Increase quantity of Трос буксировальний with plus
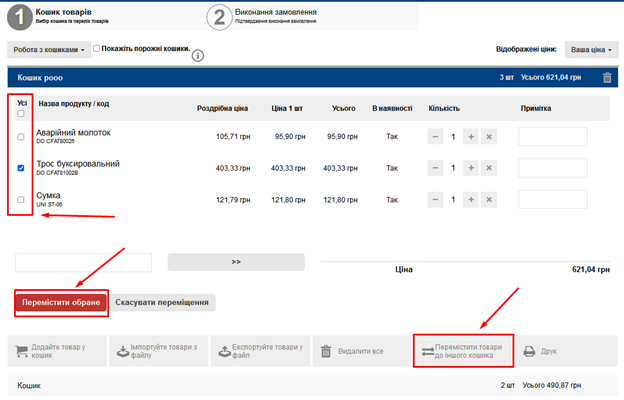Screen dimensions: 624x400 click(x=470, y=168)
